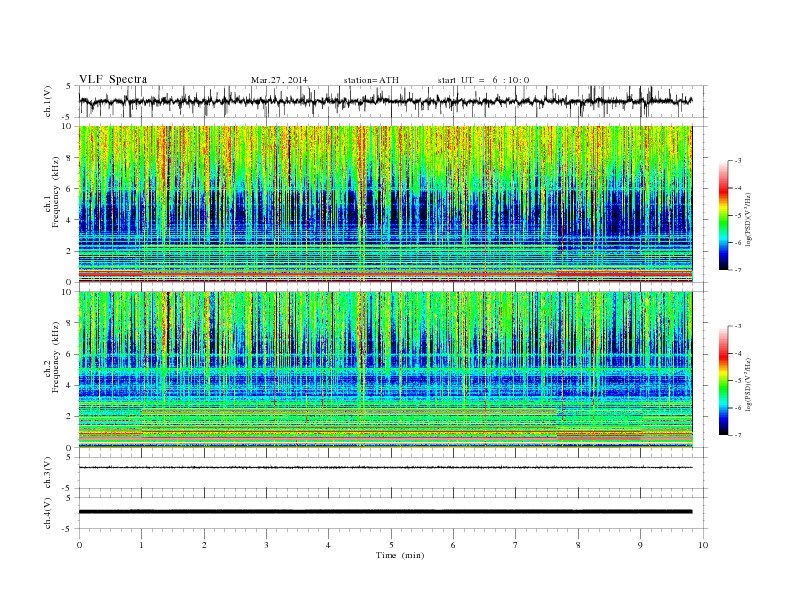Click the "2" kHz tick on ch.2 frequency axis
The image size is (792, 612).
[70, 417]
